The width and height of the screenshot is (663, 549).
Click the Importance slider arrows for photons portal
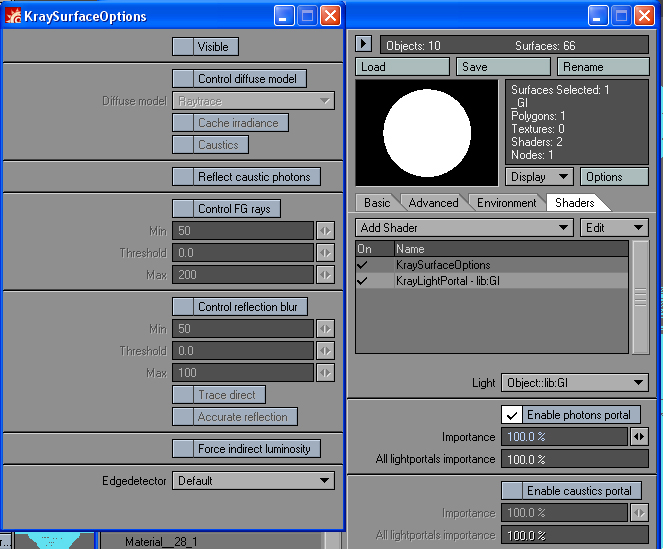tap(639, 436)
